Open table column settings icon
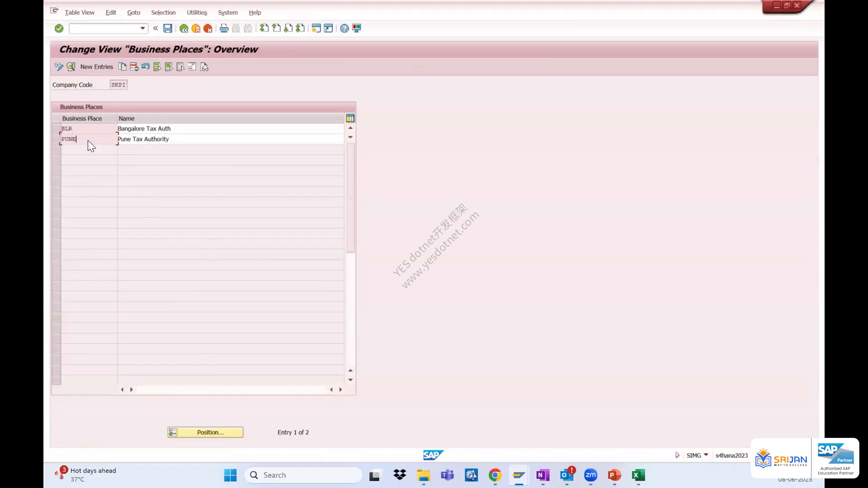 [x=350, y=118]
